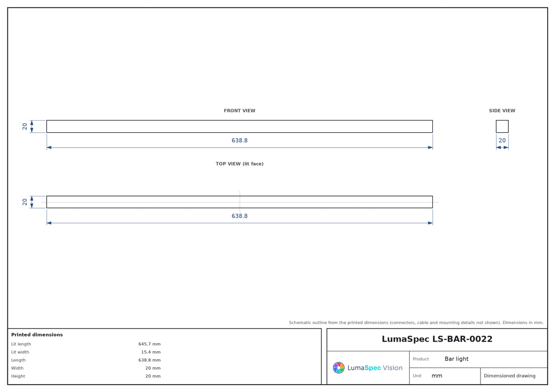Click the Printed dimensions heading
The height and width of the screenshot is (392, 555).
[37, 335]
